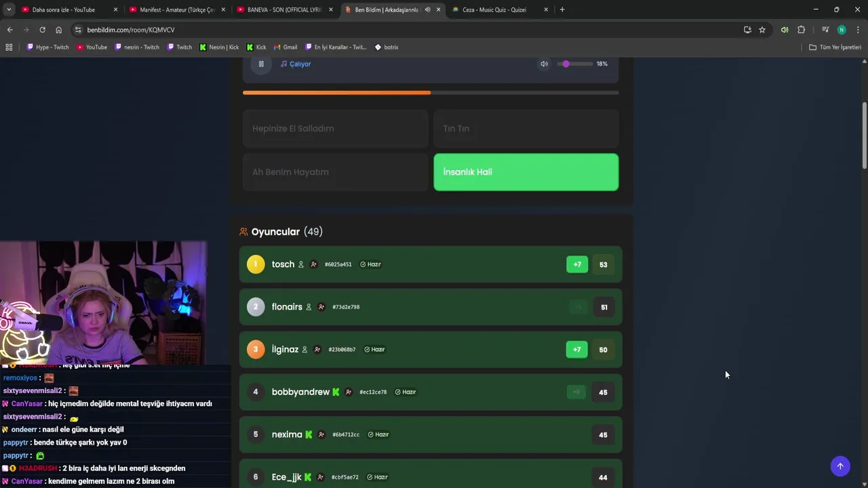Switch to BANEVA - SON tab
This screenshot has width=868, height=488.
tap(284, 9)
